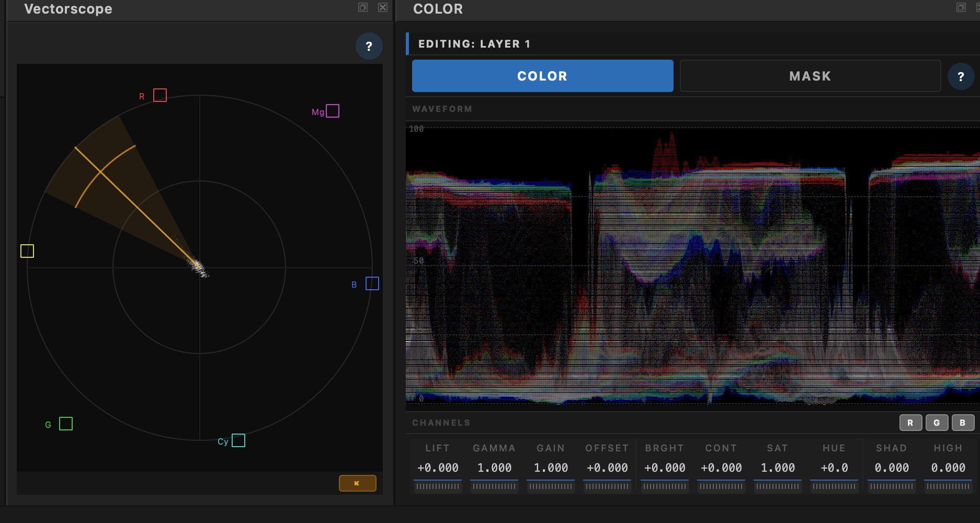Switch to the MASK tab
The height and width of the screenshot is (523, 980).
click(x=810, y=76)
